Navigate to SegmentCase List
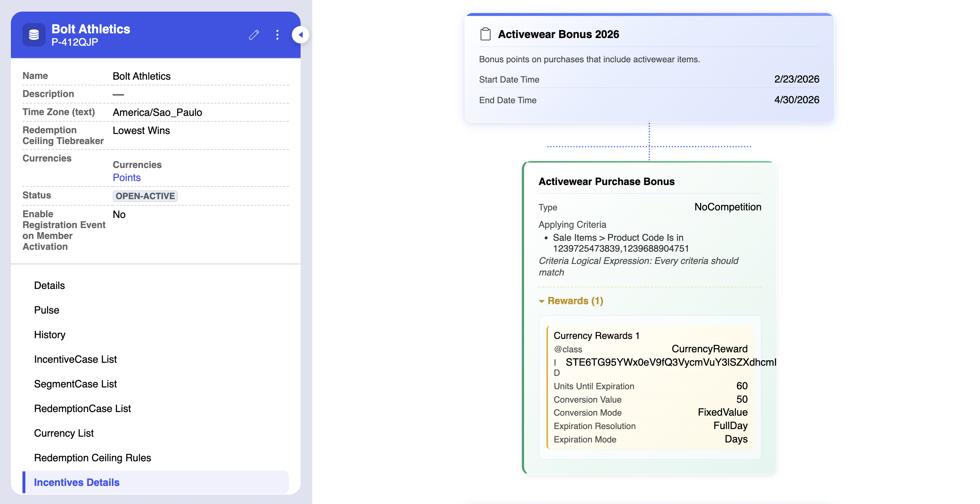980x504 pixels. pyautogui.click(x=75, y=384)
